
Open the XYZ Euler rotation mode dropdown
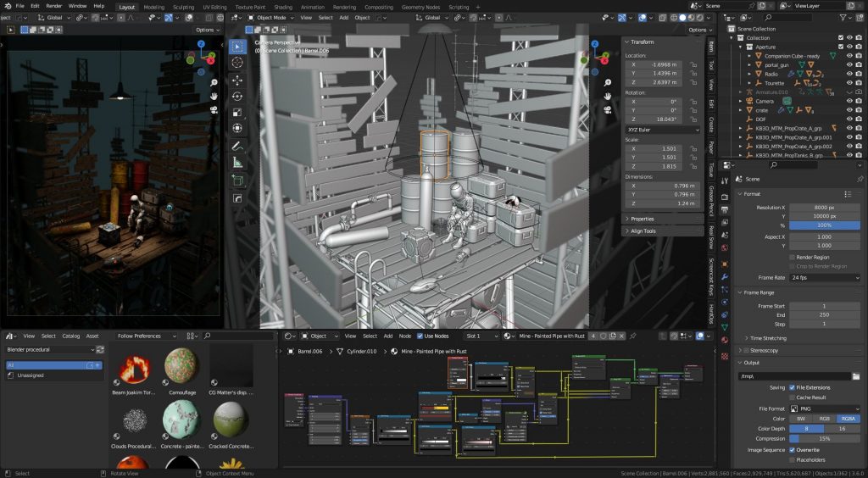(x=663, y=130)
